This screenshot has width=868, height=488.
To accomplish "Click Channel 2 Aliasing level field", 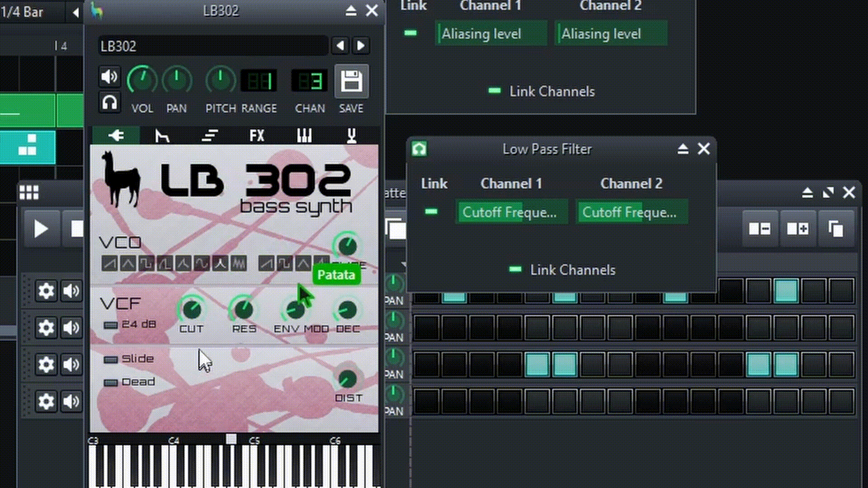I will pos(611,33).
